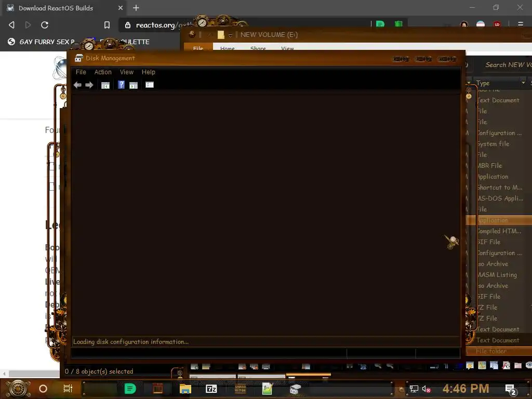Go back in Disk Management toolbar
This screenshot has width=532, height=399.
pyautogui.click(x=77, y=85)
